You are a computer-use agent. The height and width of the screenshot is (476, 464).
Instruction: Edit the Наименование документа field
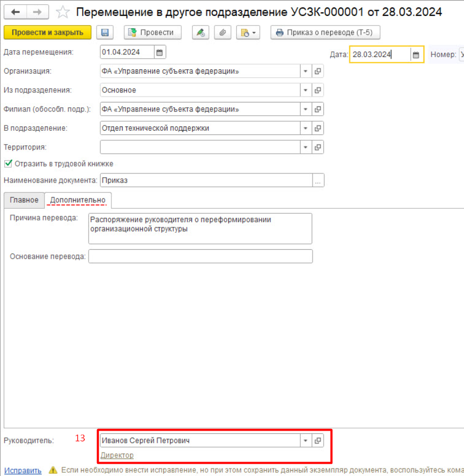(x=206, y=180)
